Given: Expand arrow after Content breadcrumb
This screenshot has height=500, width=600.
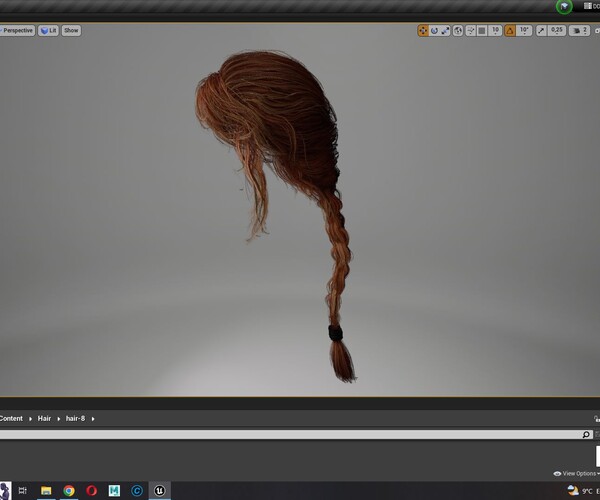Looking at the screenshot, I should pos(30,419).
